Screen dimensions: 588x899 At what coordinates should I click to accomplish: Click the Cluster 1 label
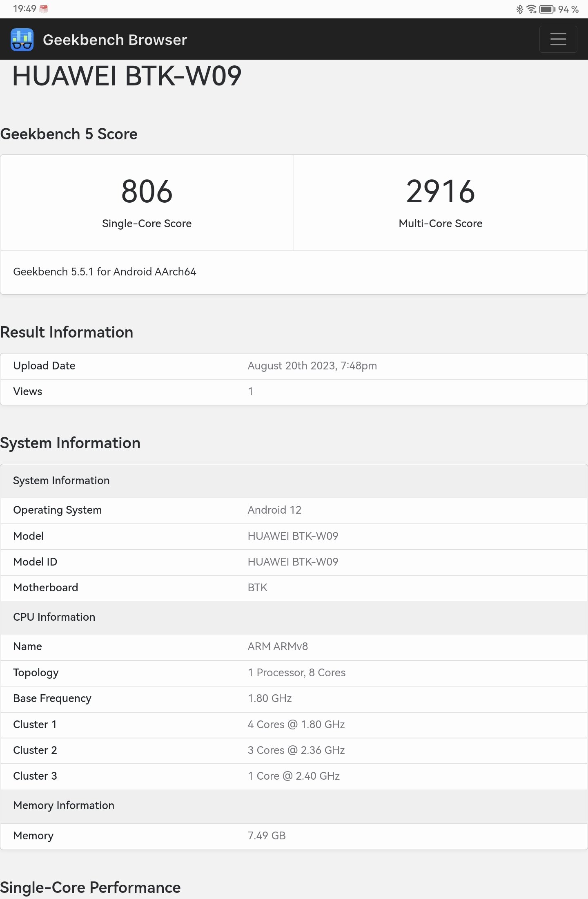pyautogui.click(x=35, y=725)
